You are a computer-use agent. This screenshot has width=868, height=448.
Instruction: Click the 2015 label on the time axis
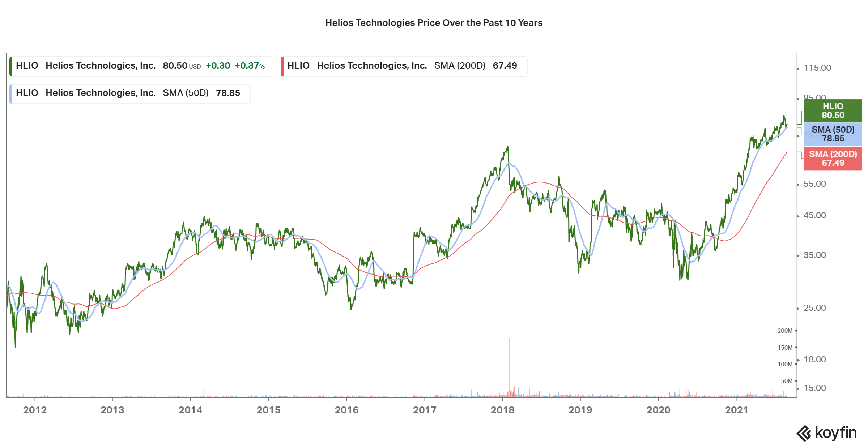268,410
